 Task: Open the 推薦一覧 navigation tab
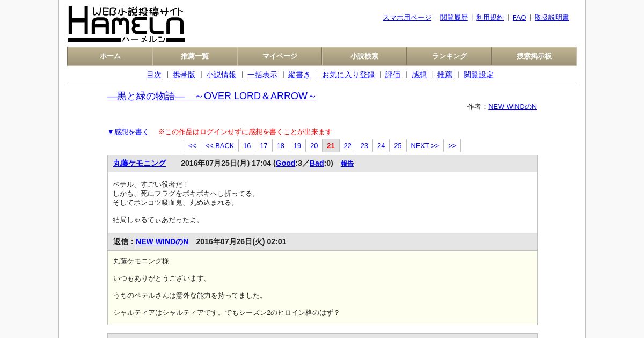tap(195, 56)
